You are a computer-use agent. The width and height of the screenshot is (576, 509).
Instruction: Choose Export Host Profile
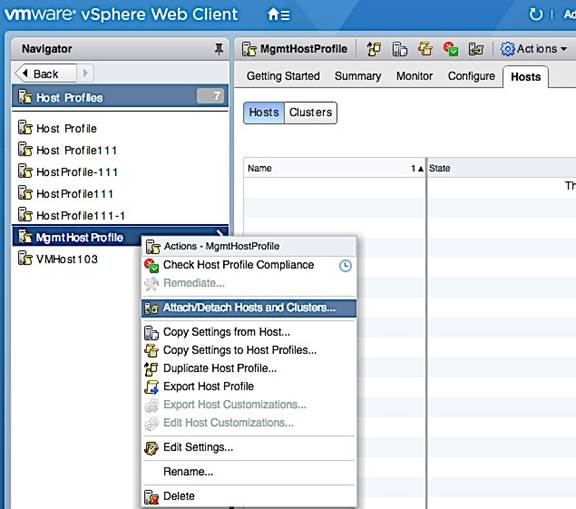(x=249, y=386)
